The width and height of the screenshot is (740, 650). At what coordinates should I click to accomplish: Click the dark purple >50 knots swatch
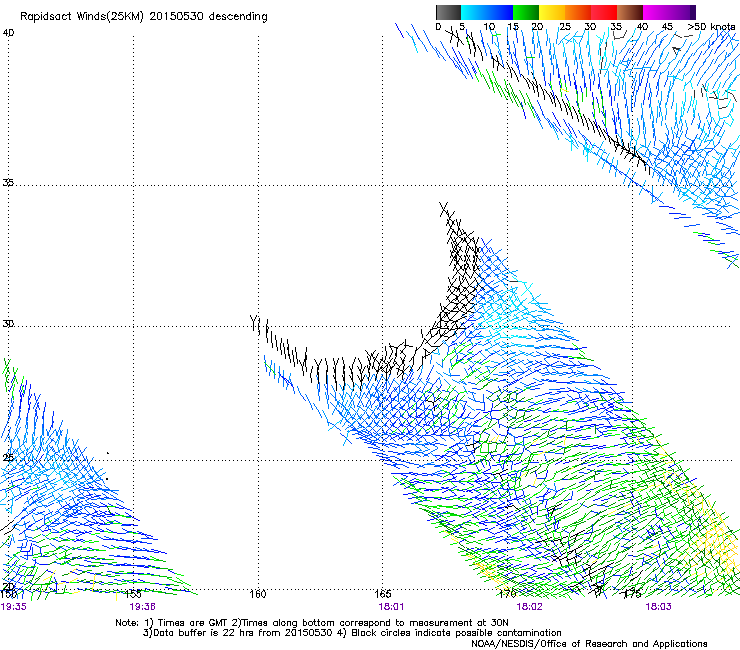pos(693,12)
